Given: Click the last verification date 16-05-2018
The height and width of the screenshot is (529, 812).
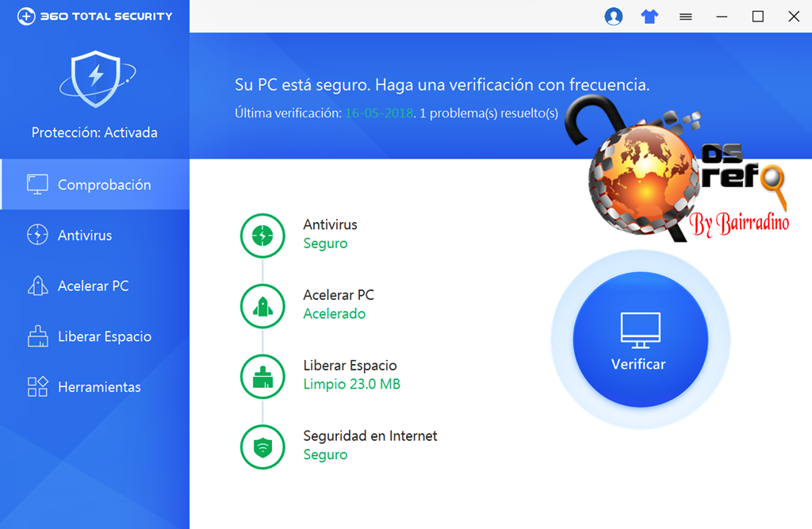Looking at the screenshot, I should point(379,113).
